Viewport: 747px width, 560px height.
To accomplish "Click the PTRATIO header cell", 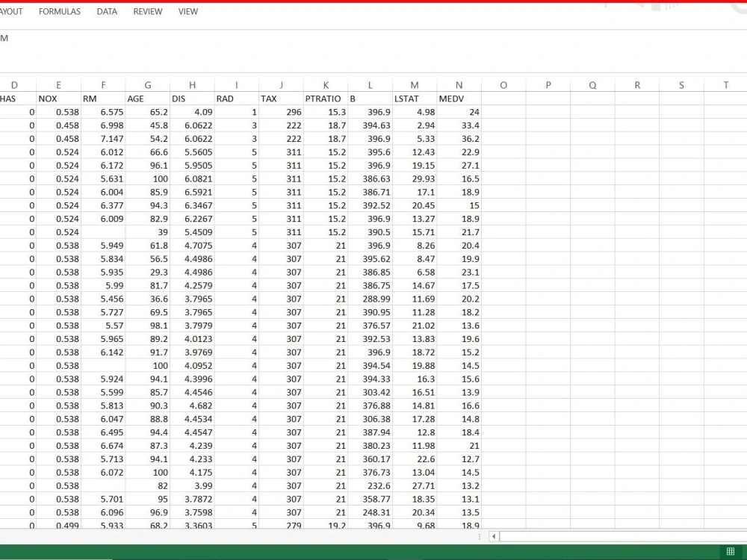I will coord(326,99).
